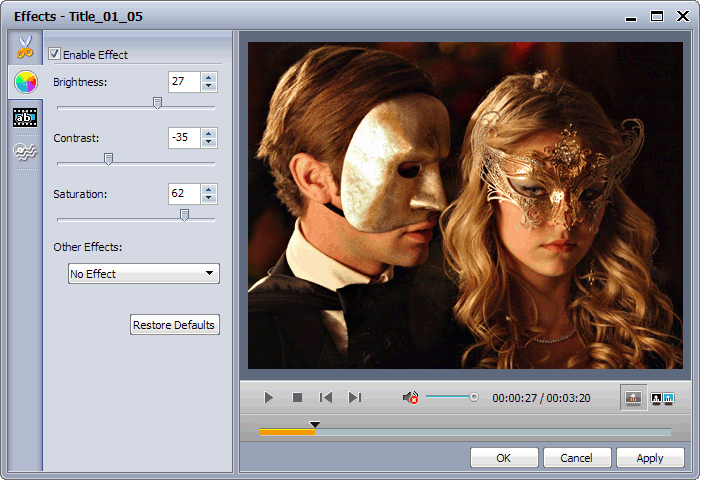Viewport: 701px width, 481px height.
Task: Click the Brightness slider handle
Action: 157,103
